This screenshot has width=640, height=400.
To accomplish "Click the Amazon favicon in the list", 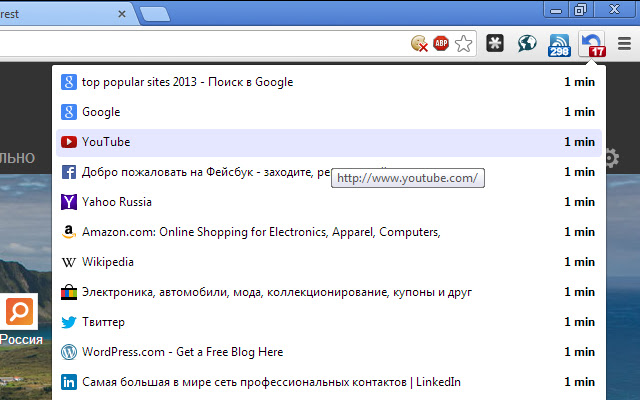I will 69,232.
